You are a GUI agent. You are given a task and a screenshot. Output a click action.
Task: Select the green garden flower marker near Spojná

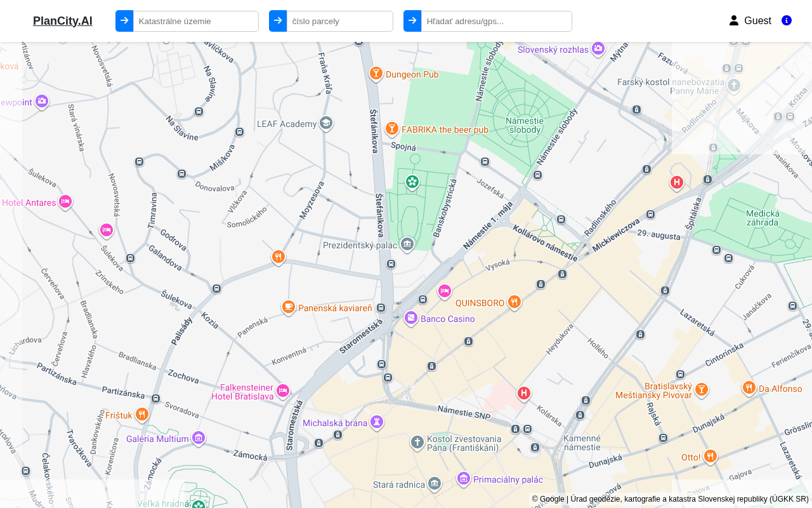pos(412,182)
